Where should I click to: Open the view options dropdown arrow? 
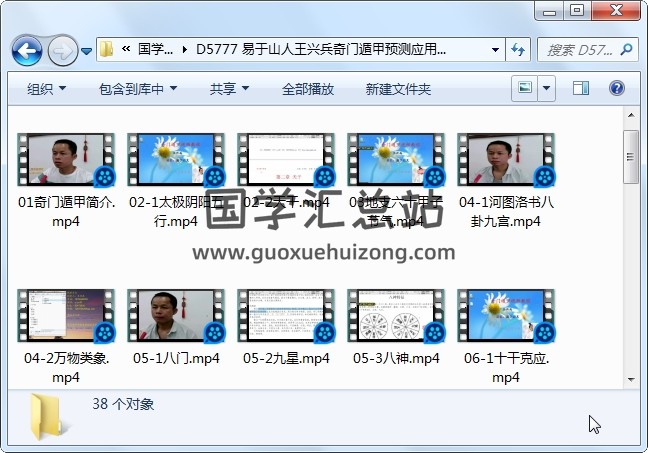[547, 89]
